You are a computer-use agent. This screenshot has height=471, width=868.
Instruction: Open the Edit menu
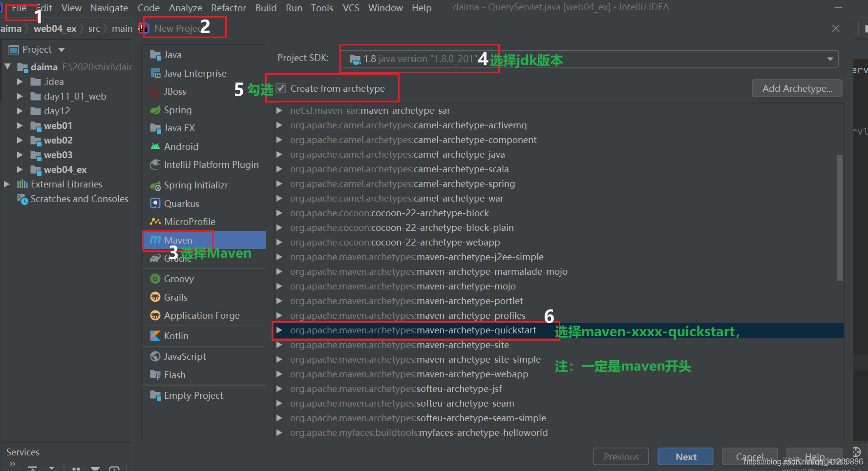tap(45, 8)
